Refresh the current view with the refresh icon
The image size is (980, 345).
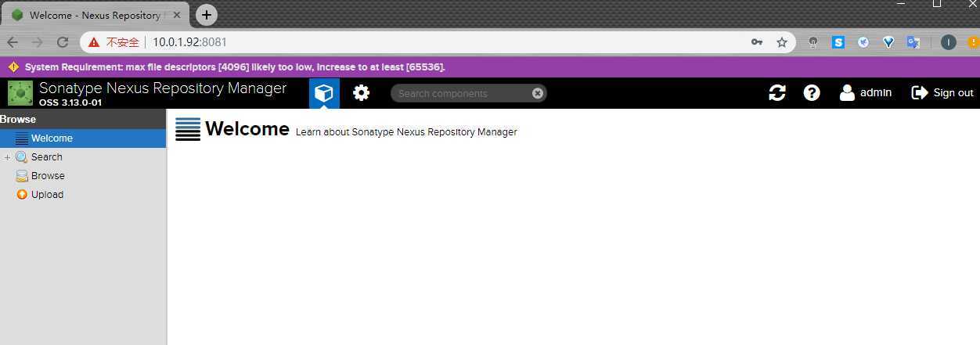[777, 93]
